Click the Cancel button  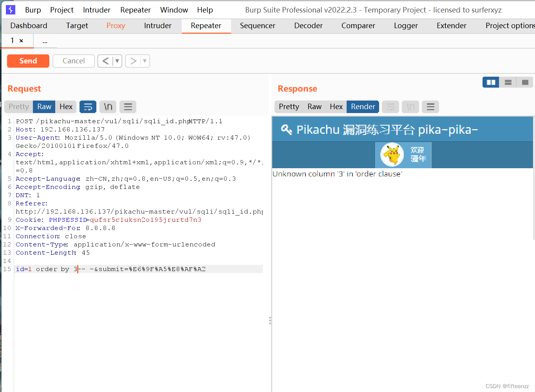74,61
